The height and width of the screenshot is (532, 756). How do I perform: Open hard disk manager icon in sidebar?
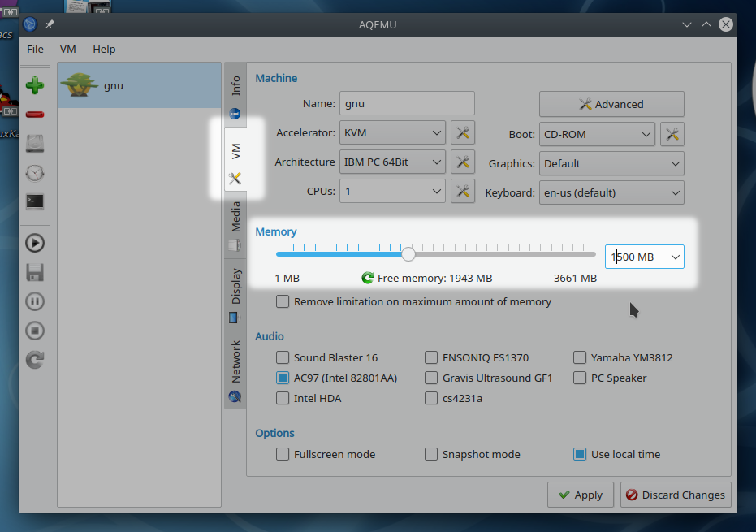point(35,144)
